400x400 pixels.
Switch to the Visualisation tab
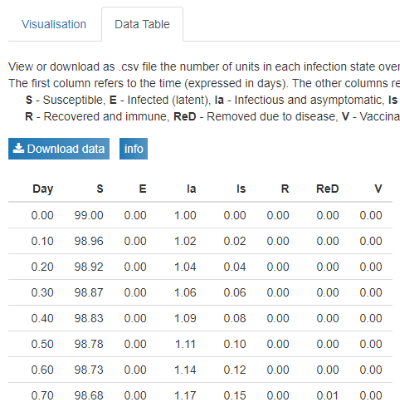54,24
